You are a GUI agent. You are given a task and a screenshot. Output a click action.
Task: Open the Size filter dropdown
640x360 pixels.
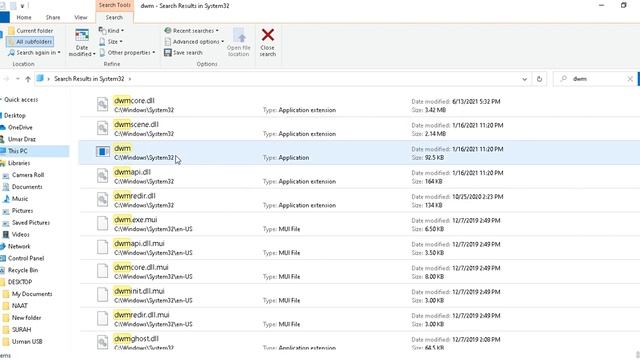[x=111, y=42]
